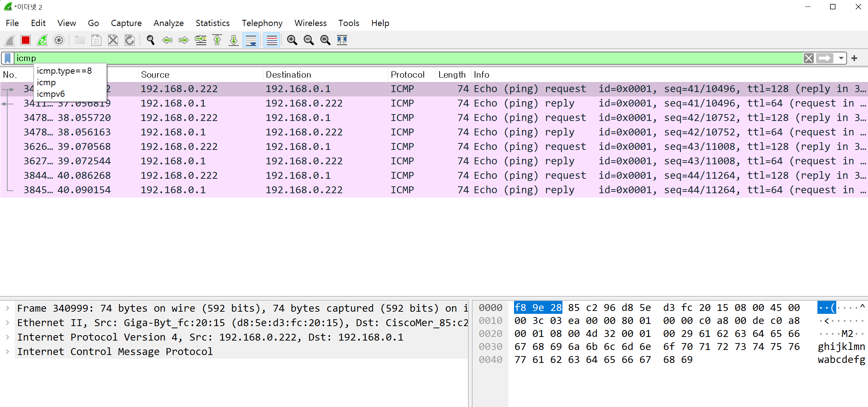The image size is (868, 407).
Task: Expand the Frame 340999 tree row
Action: pos(8,308)
